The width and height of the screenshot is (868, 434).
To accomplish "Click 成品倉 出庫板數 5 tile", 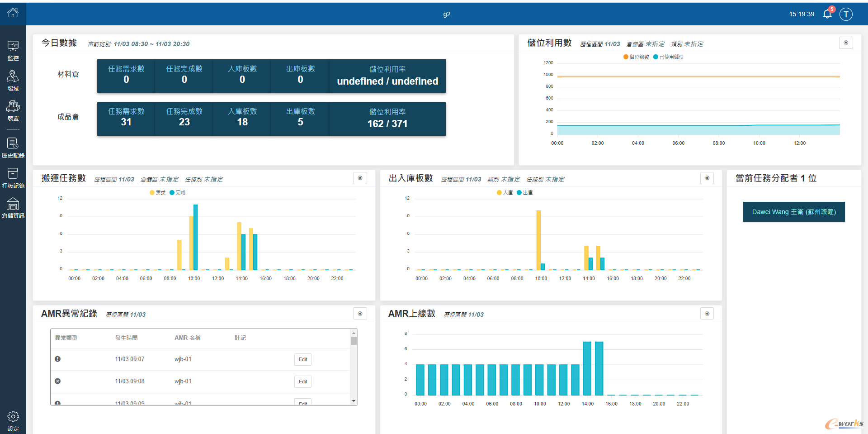I will (300, 119).
